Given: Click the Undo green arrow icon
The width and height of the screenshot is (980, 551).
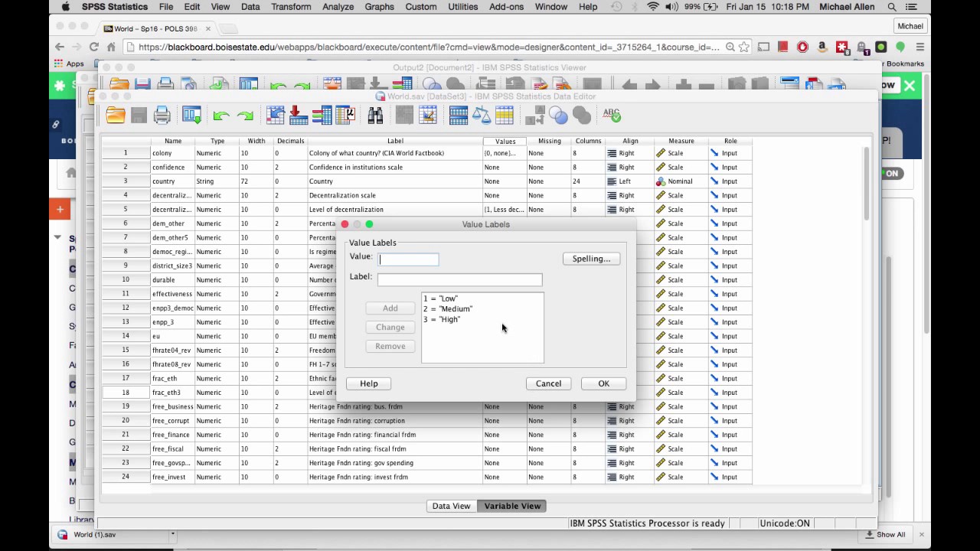Looking at the screenshot, I should click(x=221, y=116).
